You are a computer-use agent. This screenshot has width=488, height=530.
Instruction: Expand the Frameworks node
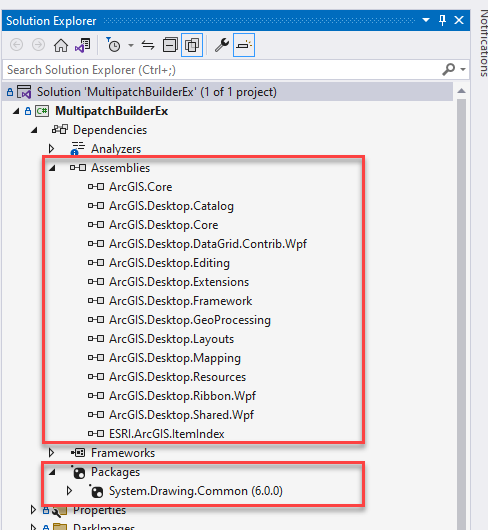tap(51, 453)
